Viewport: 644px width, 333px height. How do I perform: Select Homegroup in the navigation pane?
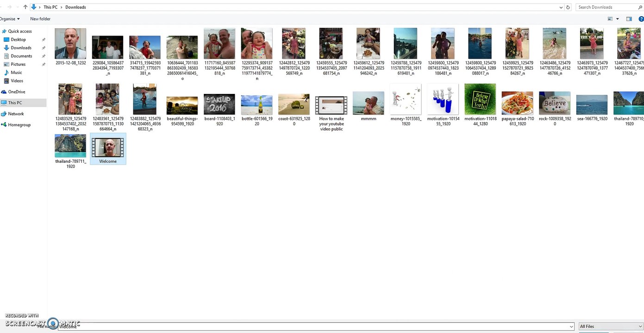coord(19,125)
